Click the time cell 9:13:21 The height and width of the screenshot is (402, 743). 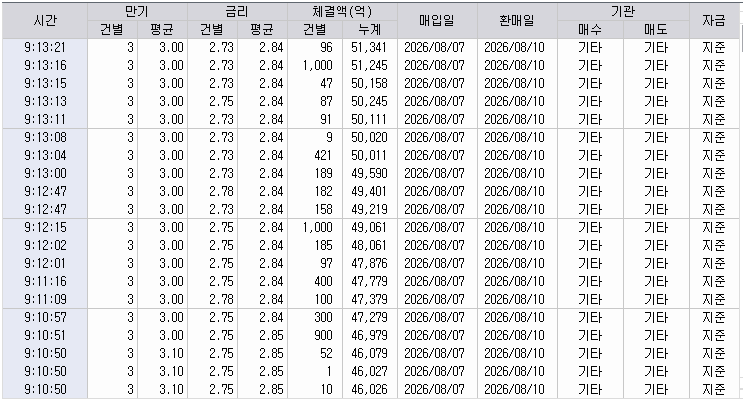(45, 47)
